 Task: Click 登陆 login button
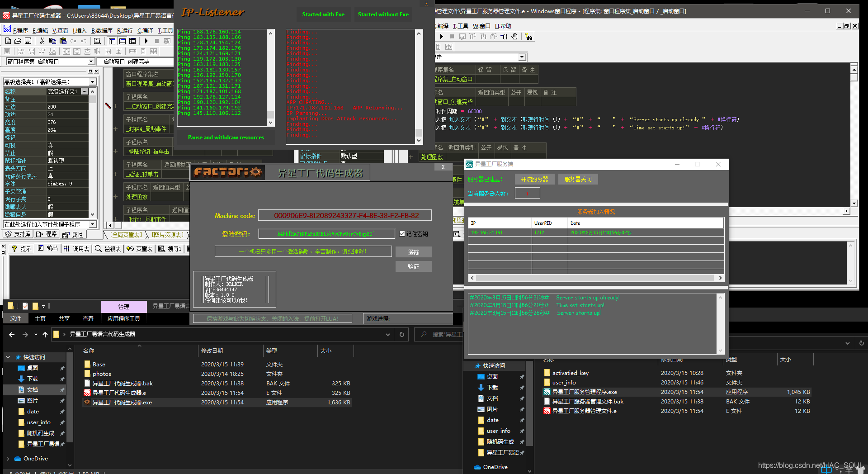413,252
